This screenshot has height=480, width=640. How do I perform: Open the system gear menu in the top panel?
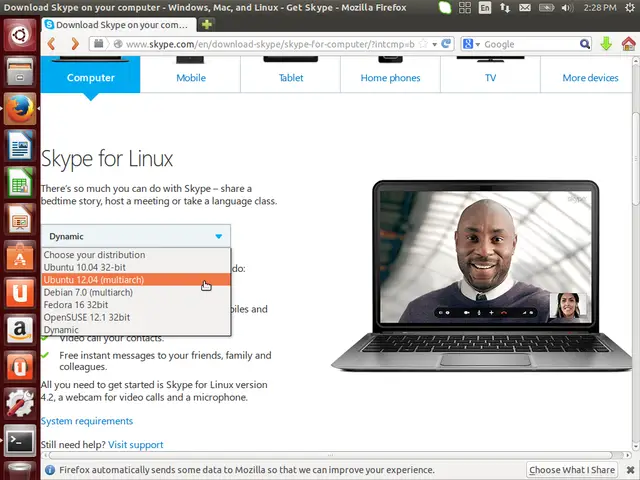tap(630, 7)
